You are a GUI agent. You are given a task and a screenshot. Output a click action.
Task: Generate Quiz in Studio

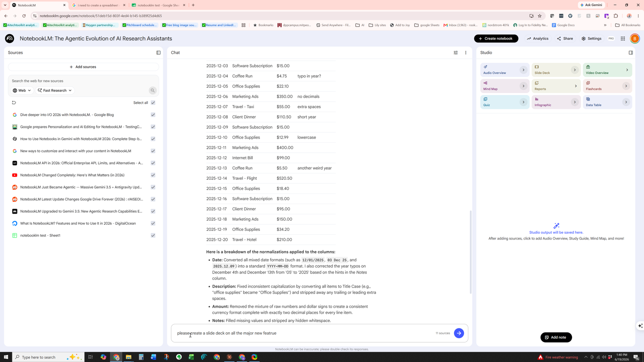pos(505,102)
